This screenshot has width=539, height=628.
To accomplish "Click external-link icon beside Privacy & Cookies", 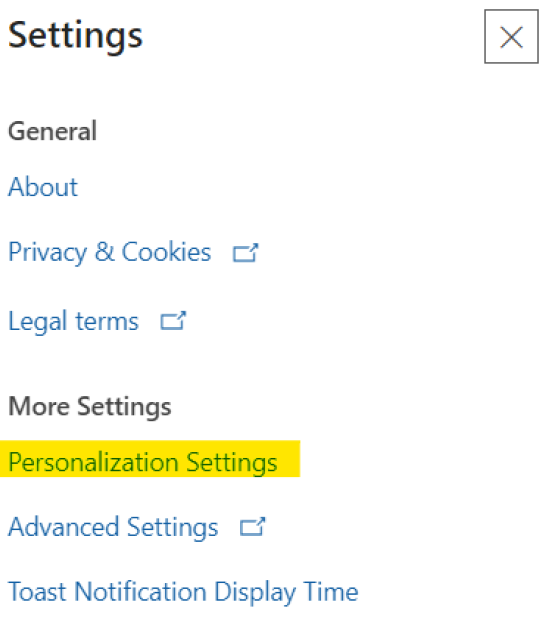I will pyautogui.click(x=245, y=253).
